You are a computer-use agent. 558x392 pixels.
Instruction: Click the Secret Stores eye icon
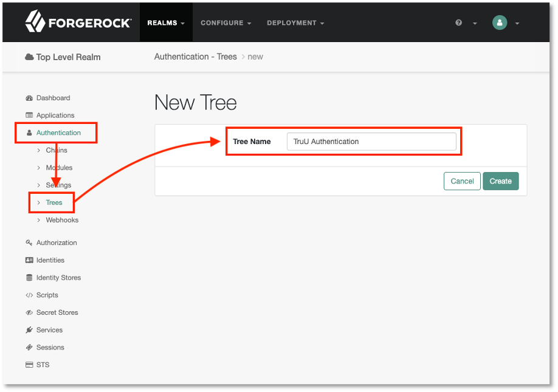click(29, 312)
